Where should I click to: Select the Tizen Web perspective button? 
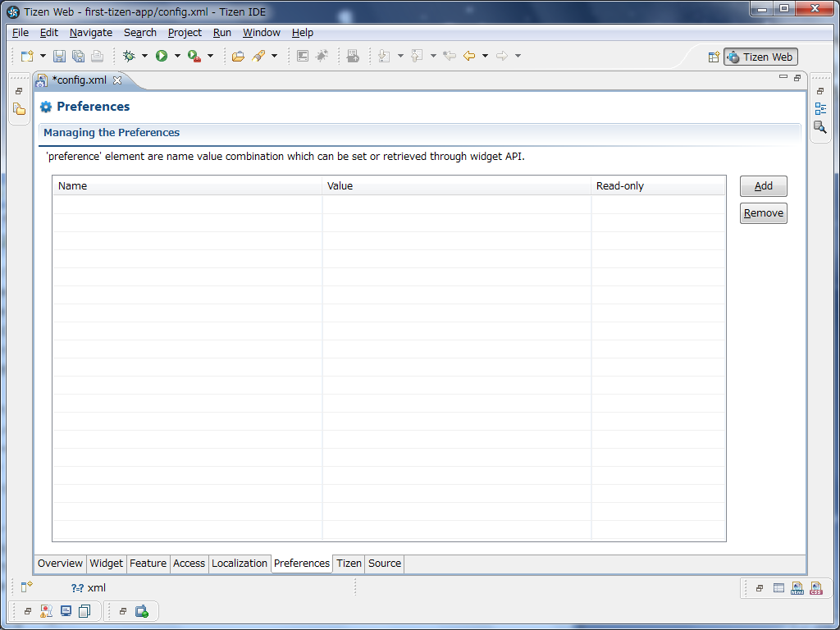[x=760, y=57]
